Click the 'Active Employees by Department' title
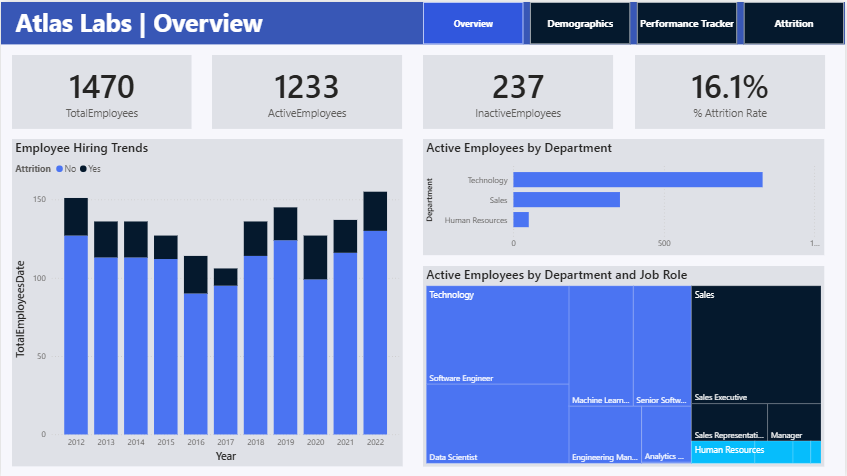 (519, 148)
